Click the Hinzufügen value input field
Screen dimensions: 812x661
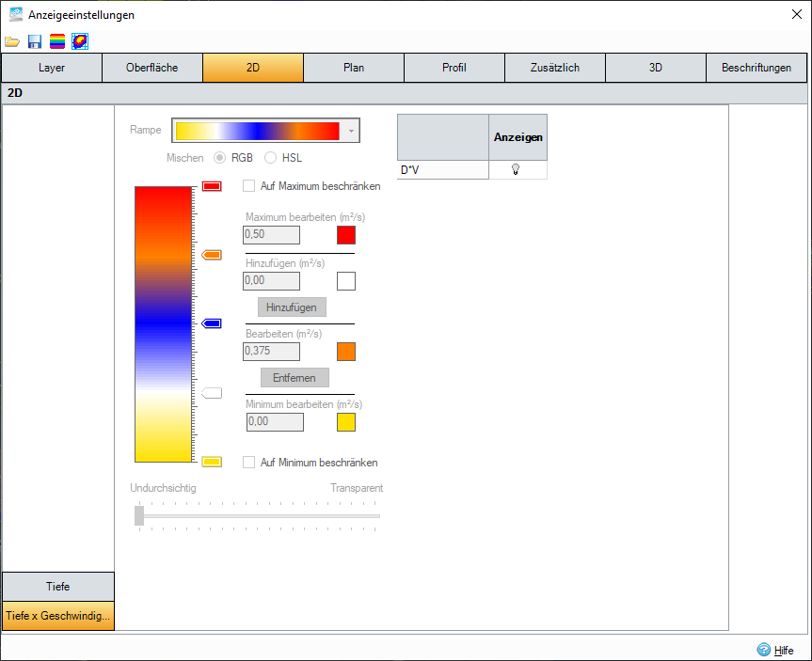pos(271,280)
